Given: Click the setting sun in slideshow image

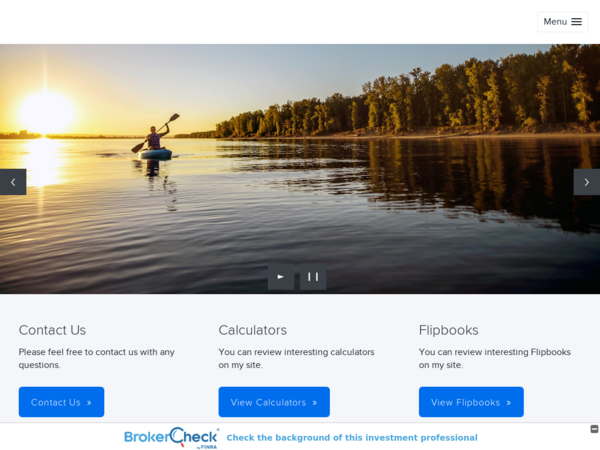Looking at the screenshot, I should point(46,110).
